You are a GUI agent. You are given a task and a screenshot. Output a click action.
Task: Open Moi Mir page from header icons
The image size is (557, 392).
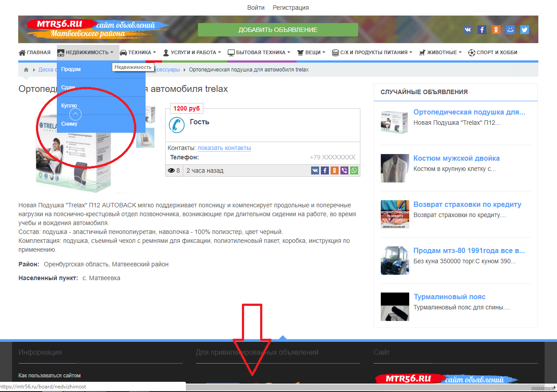click(510, 30)
